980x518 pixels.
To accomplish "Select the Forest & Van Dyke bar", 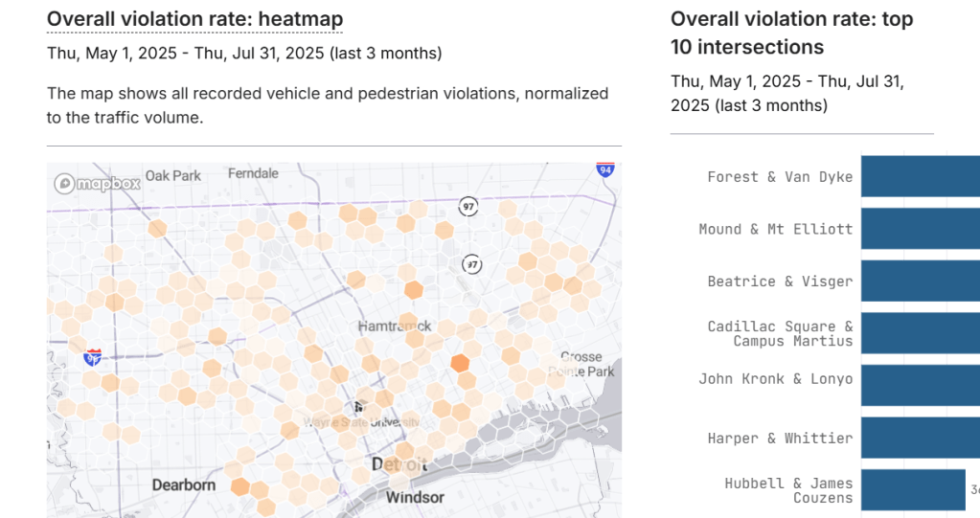I will tap(920, 177).
